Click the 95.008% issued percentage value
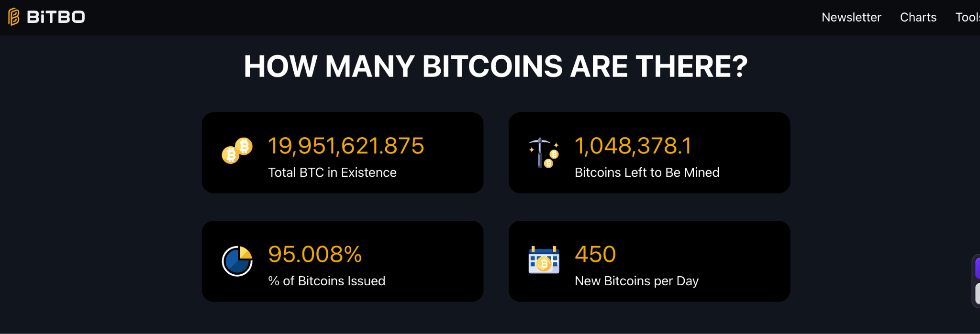This screenshot has height=334, width=980. (315, 254)
